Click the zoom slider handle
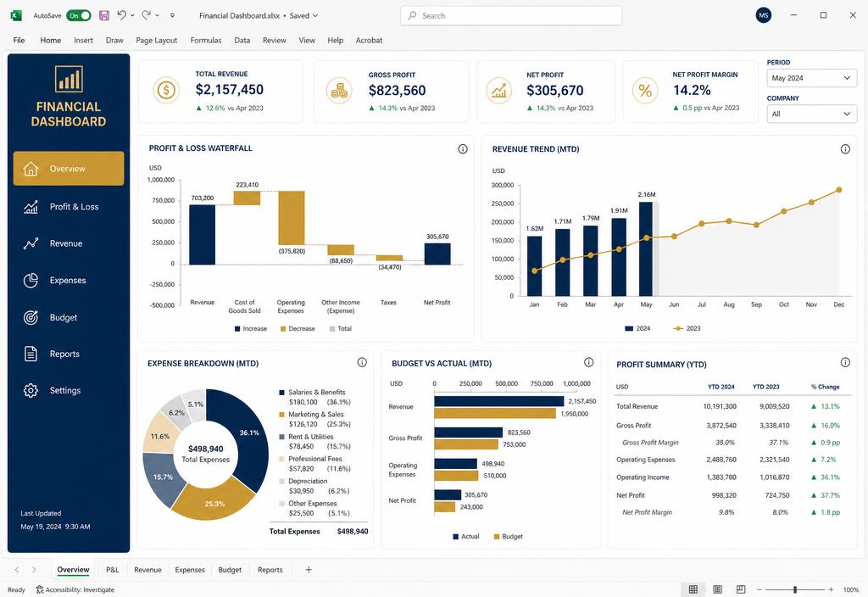The image size is (868, 597). click(x=795, y=589)
